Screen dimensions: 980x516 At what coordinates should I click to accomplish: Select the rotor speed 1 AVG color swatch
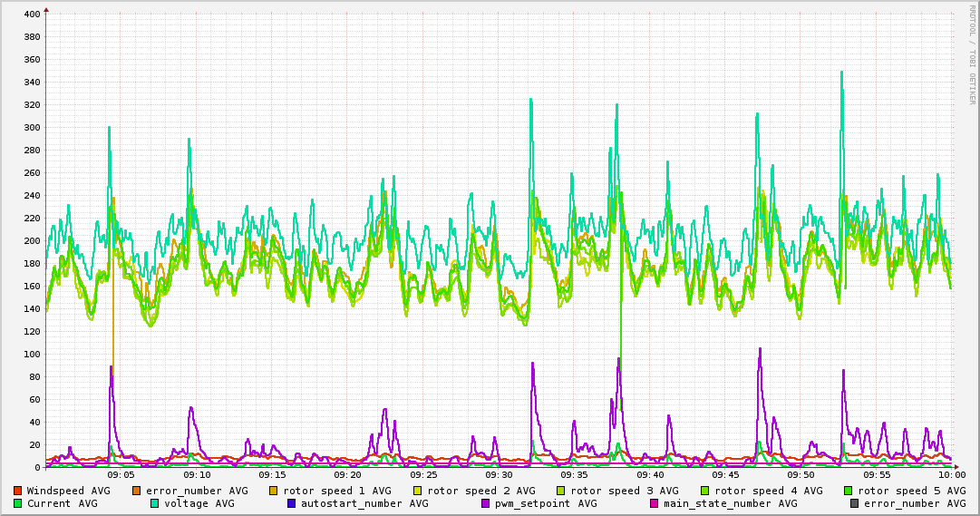coord(274,491)
